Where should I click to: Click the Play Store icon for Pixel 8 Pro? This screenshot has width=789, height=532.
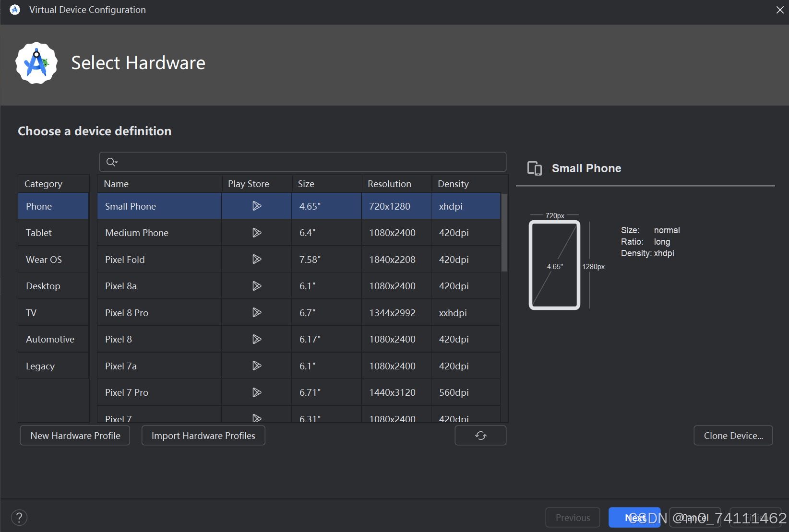[257, 312]
